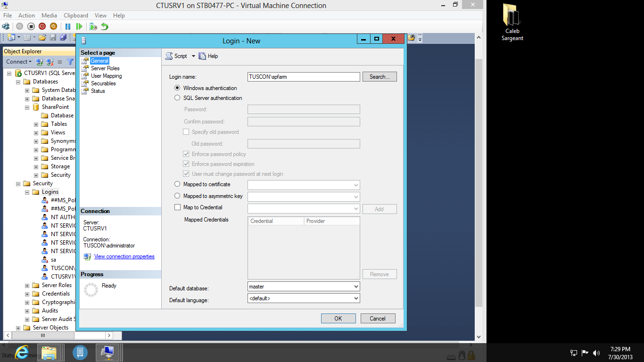Open Caleb Sargeant desktop folder
The height and width of the screenshot is (362, 644).
point(512,22)
